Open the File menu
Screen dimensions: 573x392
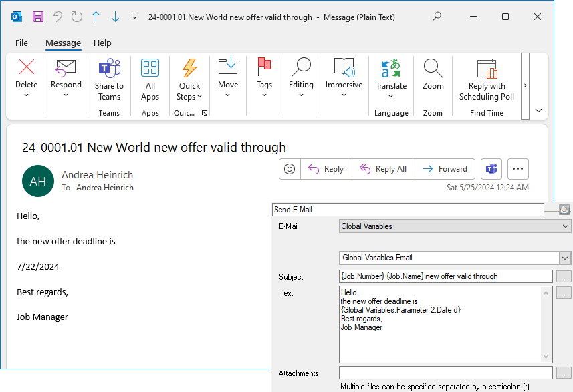point(21,43)
